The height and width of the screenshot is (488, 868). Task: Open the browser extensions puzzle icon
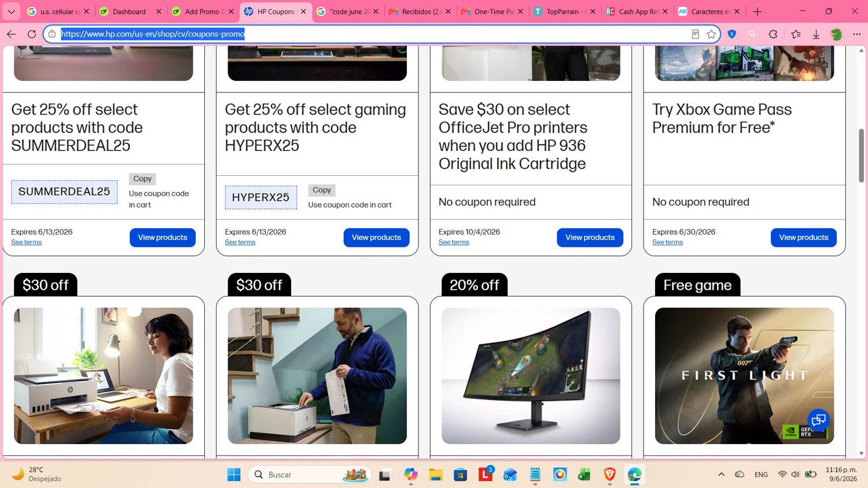773,34
